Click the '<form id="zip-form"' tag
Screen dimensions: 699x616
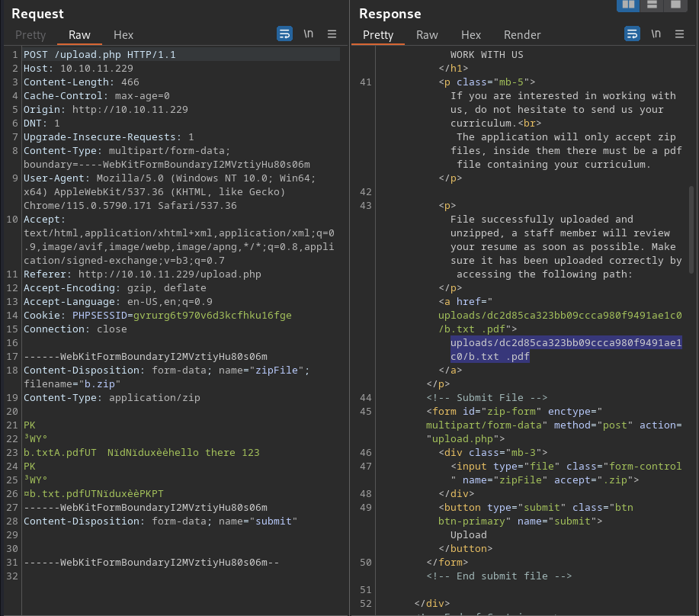coord(484,412)
